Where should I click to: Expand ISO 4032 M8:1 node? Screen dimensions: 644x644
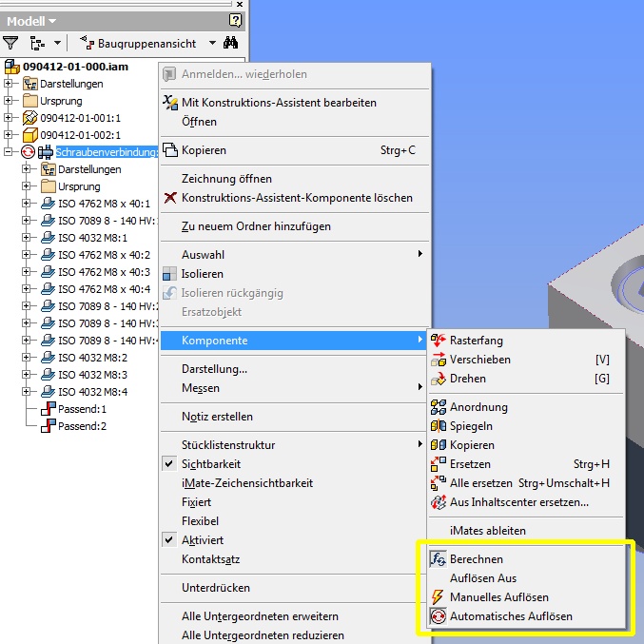click(x=27, y=238)
